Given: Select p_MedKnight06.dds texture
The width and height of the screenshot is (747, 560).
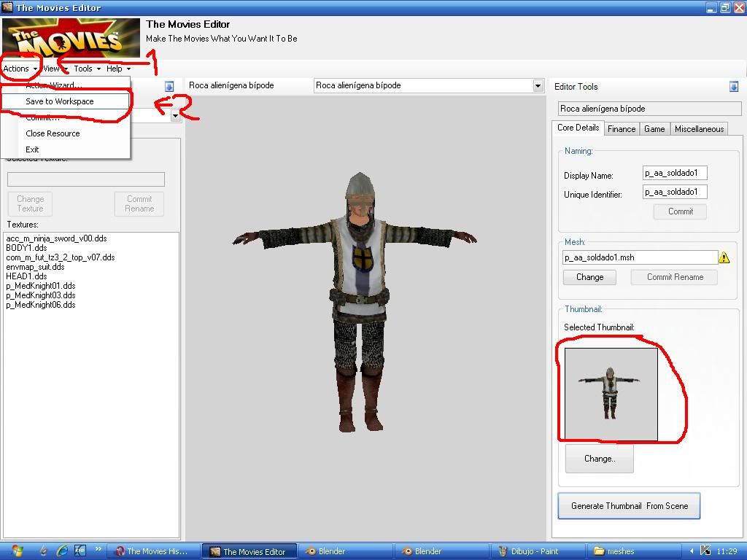Looking at the screenshot, I should 41,305.
